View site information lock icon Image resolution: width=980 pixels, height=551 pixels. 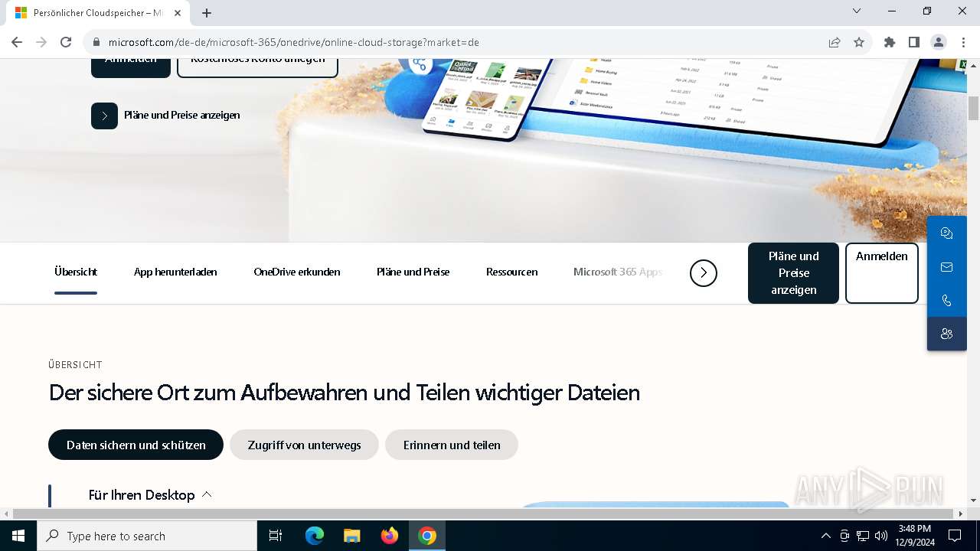coord(96,42)
